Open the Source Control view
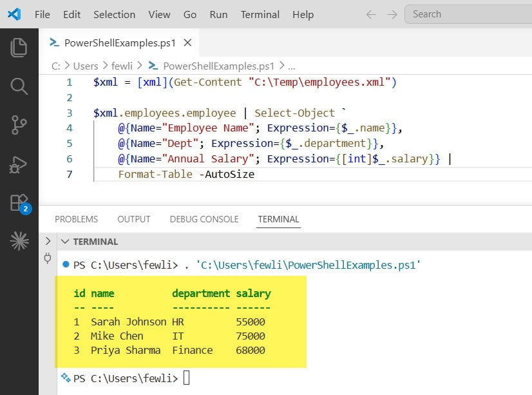 coord(19,125)
